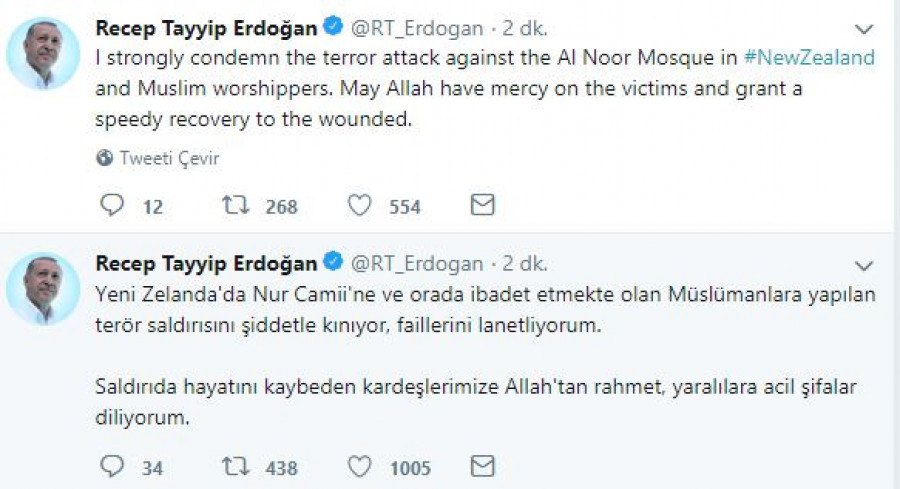Like the Turkish tweet with 1005 likes
The height and width of the screenshot is (489, 900).
[x=359, y=467]
